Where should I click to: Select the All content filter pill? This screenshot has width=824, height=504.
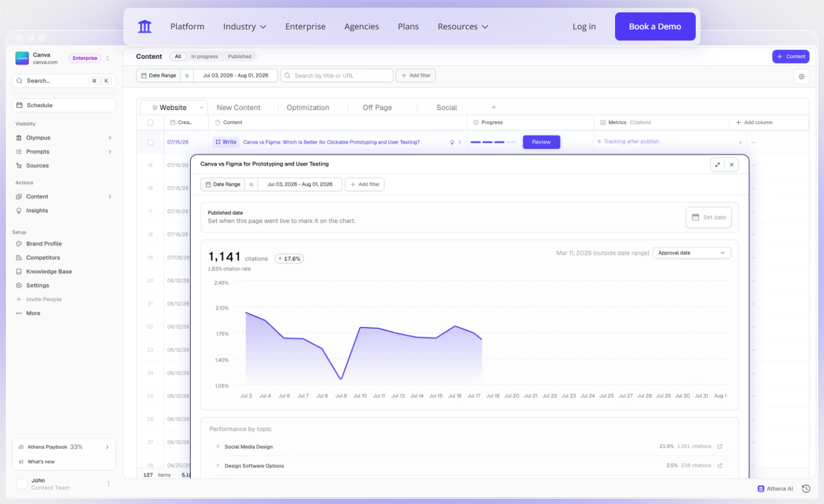coord(178,56)
